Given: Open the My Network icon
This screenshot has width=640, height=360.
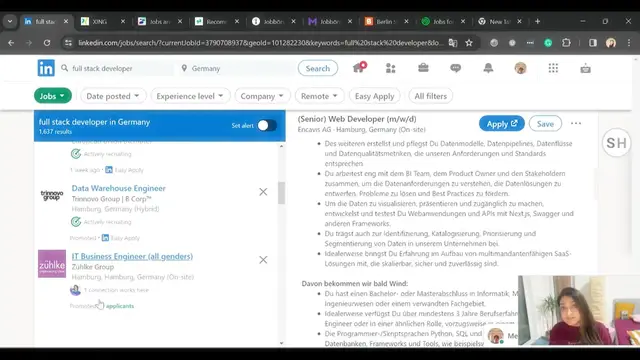Looking at the screenshot, I should pos(391,68).
